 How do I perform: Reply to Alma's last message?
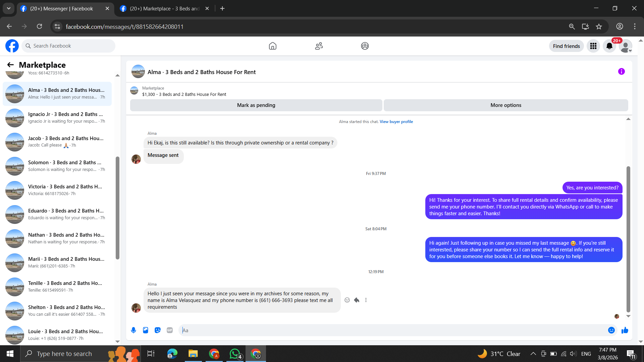click(357, 300)
